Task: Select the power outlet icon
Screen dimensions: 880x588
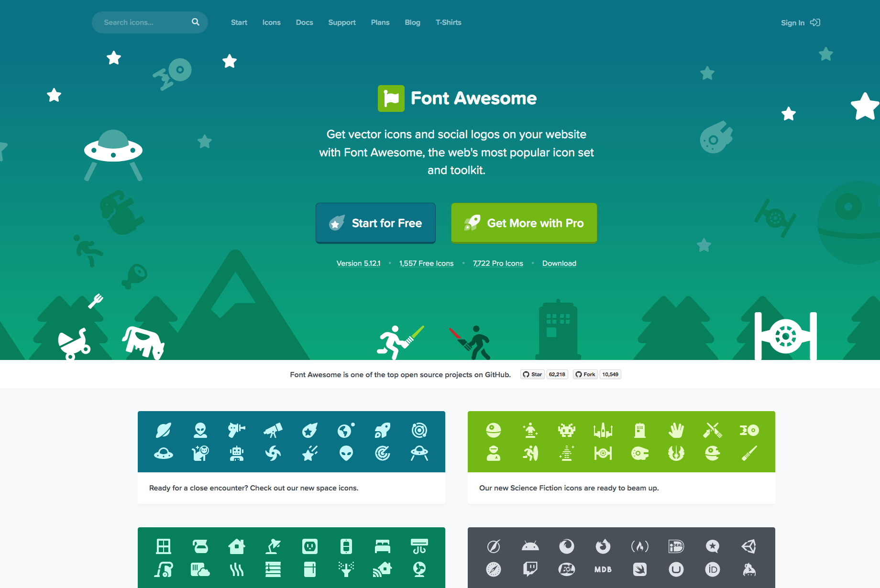Action: [310, 546]
